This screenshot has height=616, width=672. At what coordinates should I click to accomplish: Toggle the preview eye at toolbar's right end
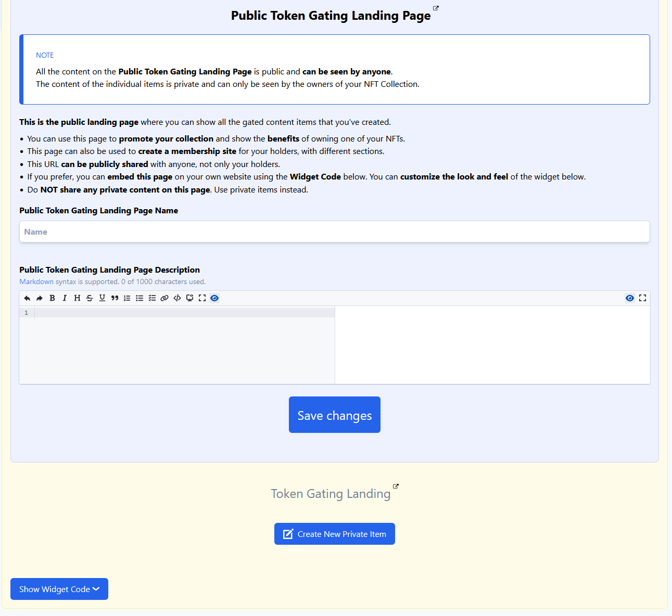630,298
